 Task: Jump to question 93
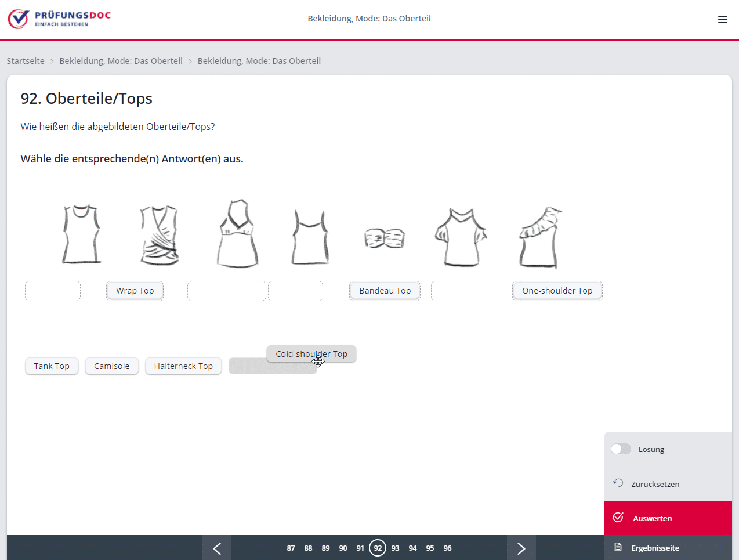(395, 548)
